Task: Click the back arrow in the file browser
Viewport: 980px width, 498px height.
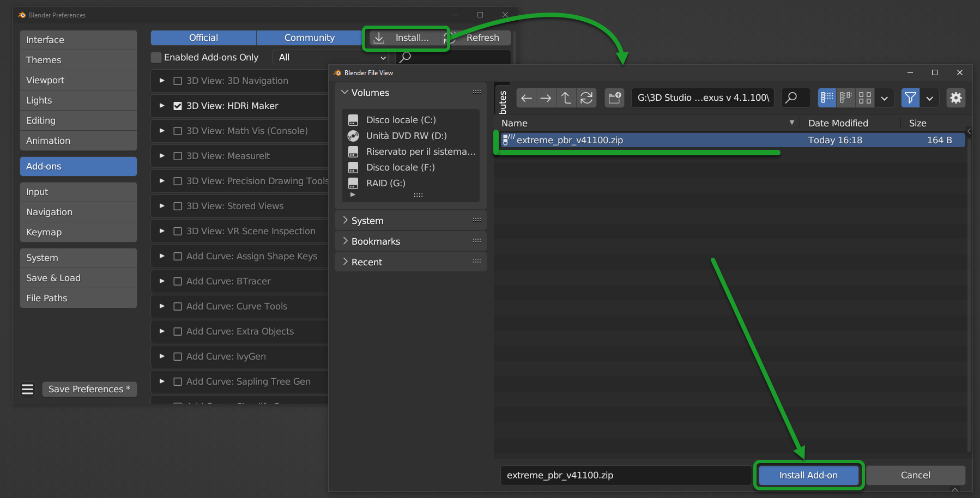Action: click(x=526, y=98)
